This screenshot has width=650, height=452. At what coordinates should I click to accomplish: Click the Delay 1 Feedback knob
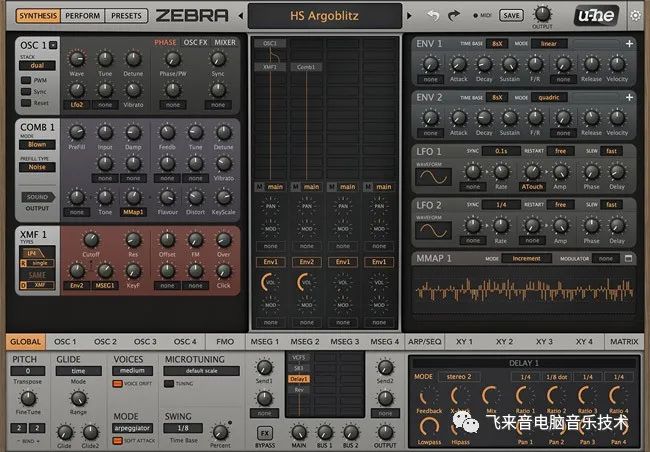[x=428, y=396]
